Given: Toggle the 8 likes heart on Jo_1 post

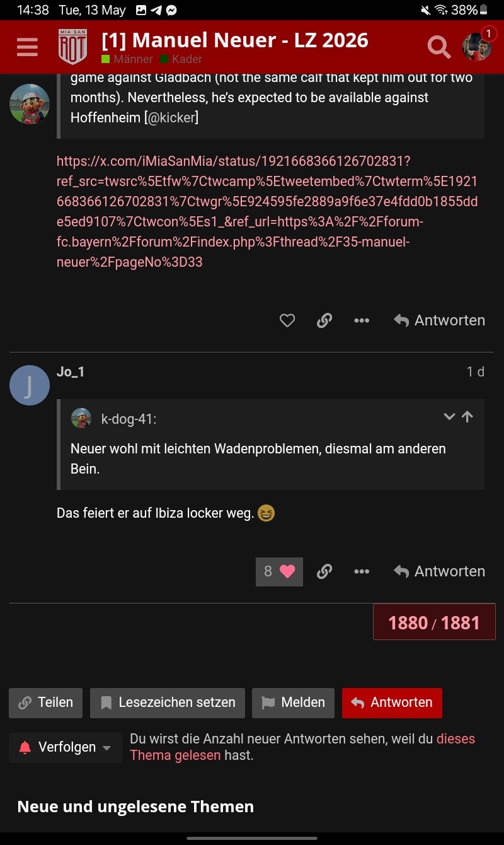Looking at the screenshot, I should pyautogui.click(x=279, y=571).
